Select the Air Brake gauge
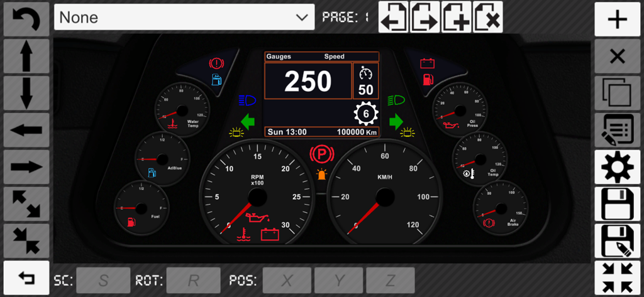Screen dimensions: 644x297 (x=500, y=208)
